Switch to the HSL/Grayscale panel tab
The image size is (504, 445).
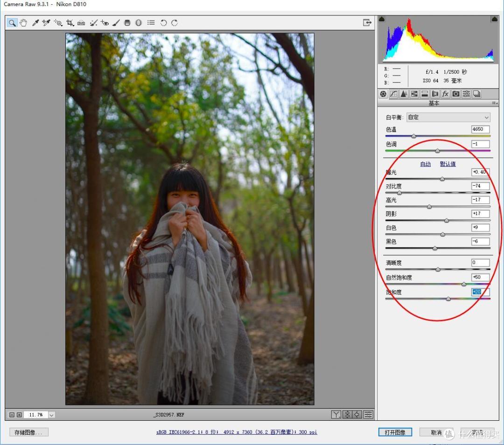(414, 94)
